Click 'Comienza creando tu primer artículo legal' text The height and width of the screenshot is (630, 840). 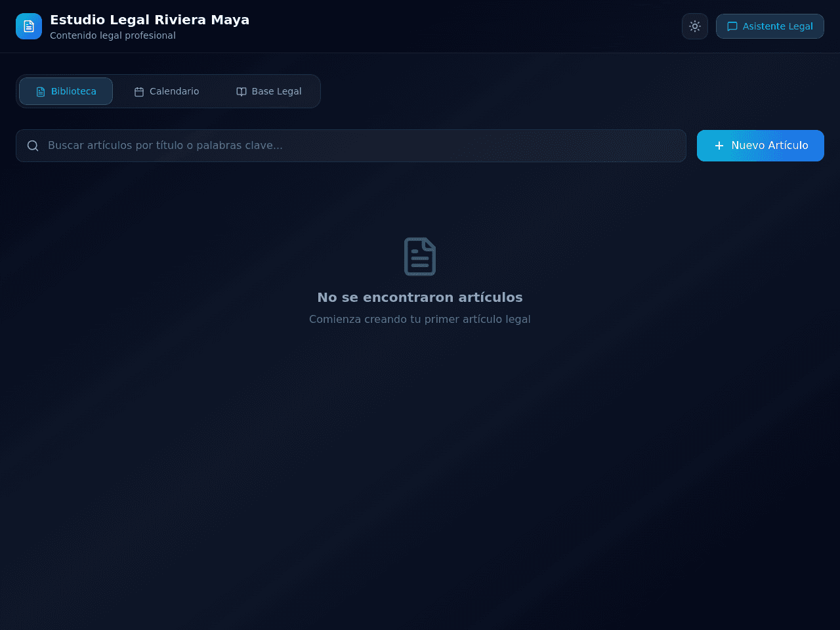point(420,319)
